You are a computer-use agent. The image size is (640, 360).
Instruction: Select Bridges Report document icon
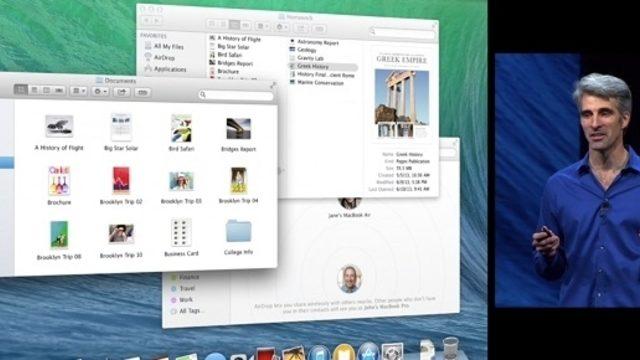click(x=238, y=129)
